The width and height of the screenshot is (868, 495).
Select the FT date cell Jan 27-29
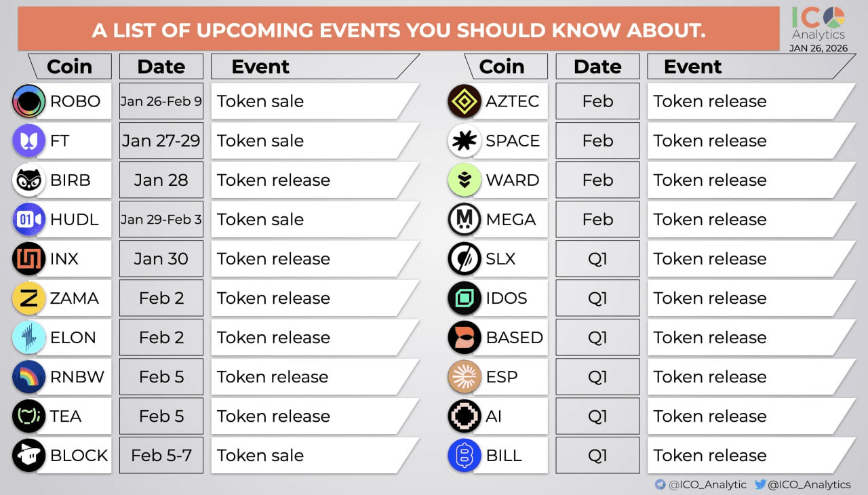pyautogui.click(x=161, y=141)
